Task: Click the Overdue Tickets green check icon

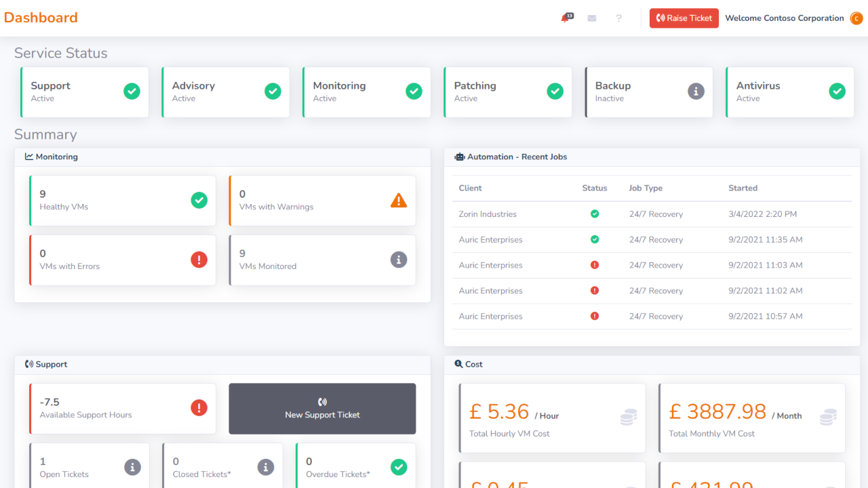Action: 399,467
